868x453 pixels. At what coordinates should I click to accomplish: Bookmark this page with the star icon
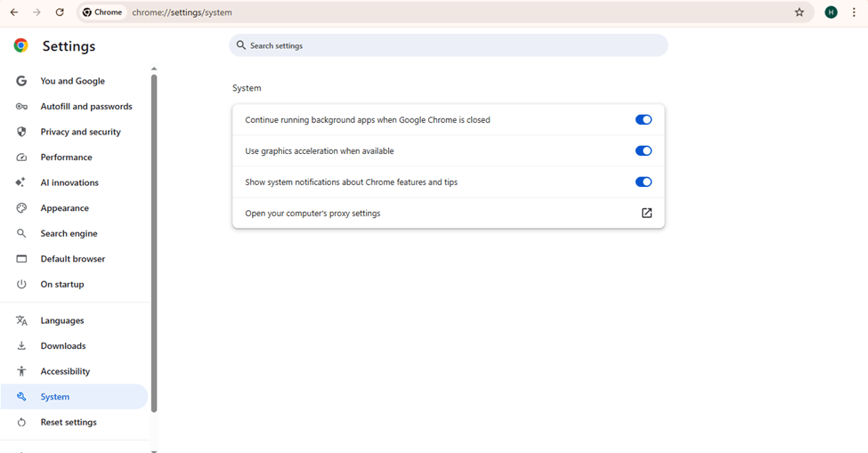click(x=799, y=12)
